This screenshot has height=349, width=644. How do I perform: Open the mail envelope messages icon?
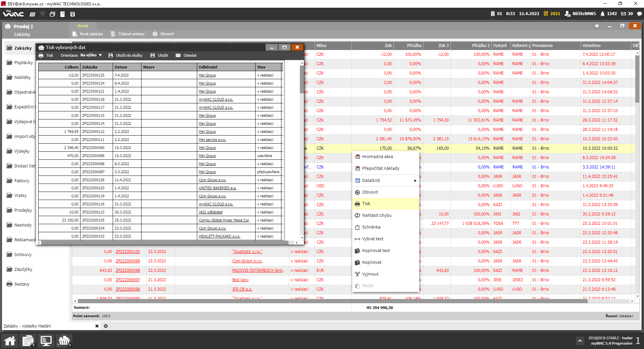(623, 14)
